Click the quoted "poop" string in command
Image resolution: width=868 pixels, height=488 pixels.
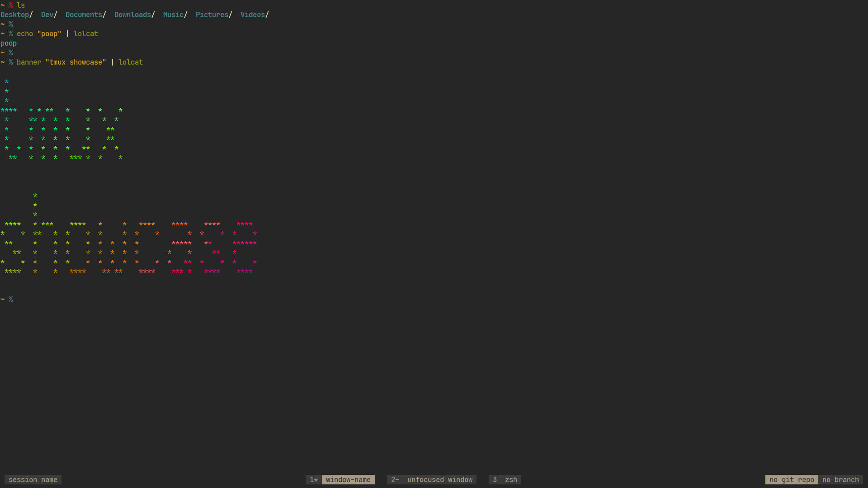[49, 34]
